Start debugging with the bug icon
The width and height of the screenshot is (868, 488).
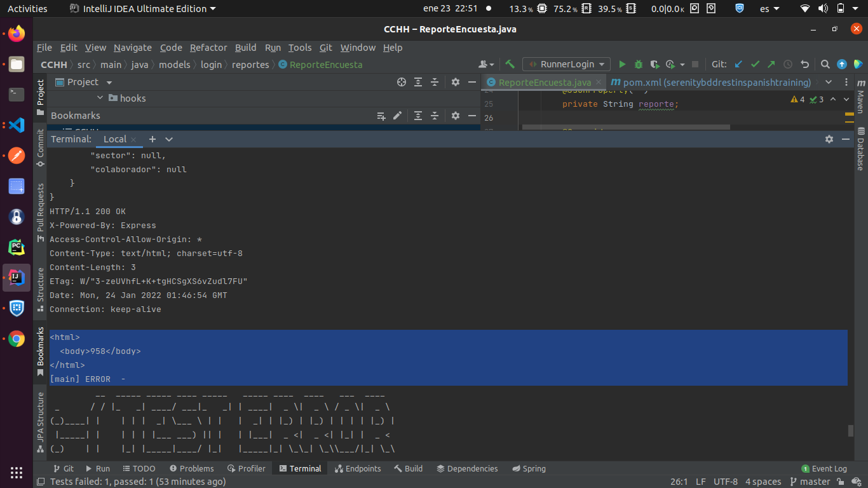638,64
